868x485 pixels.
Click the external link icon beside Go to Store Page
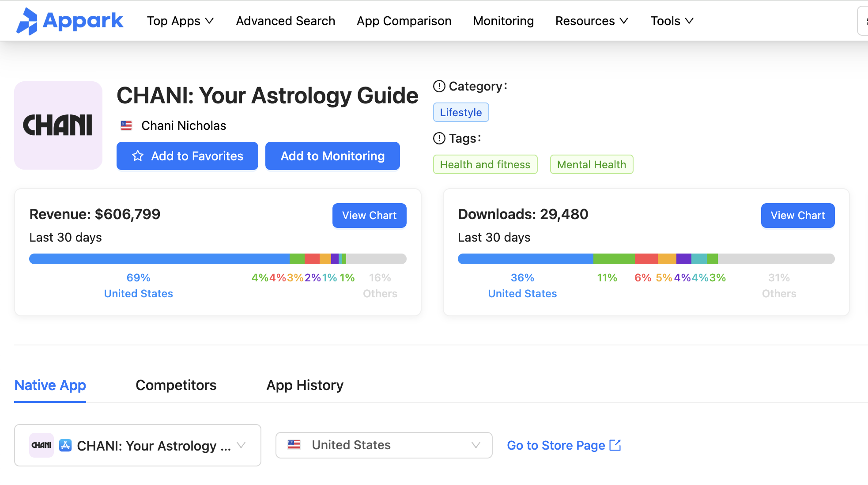pyautogui.click(x=615, y=445)
